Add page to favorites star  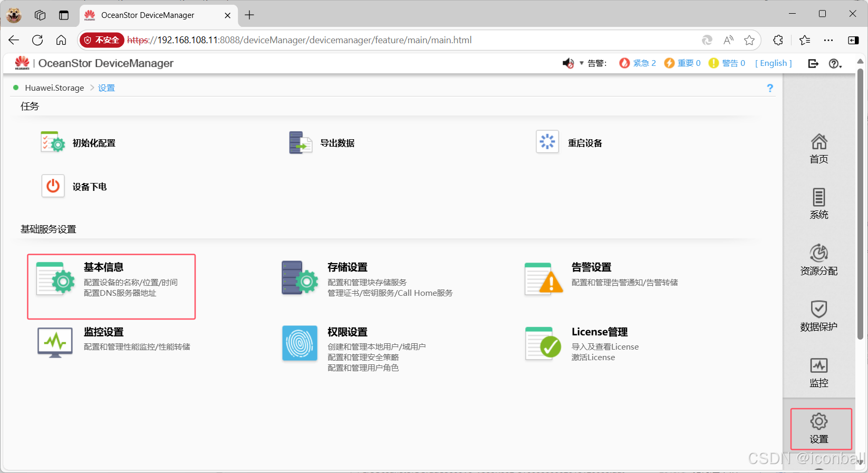click(x=749, y=40)
